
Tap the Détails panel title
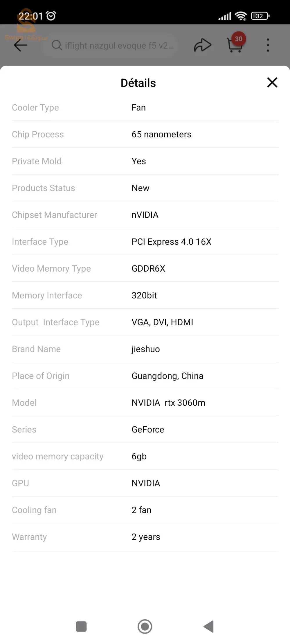click(x=138, y=83)
